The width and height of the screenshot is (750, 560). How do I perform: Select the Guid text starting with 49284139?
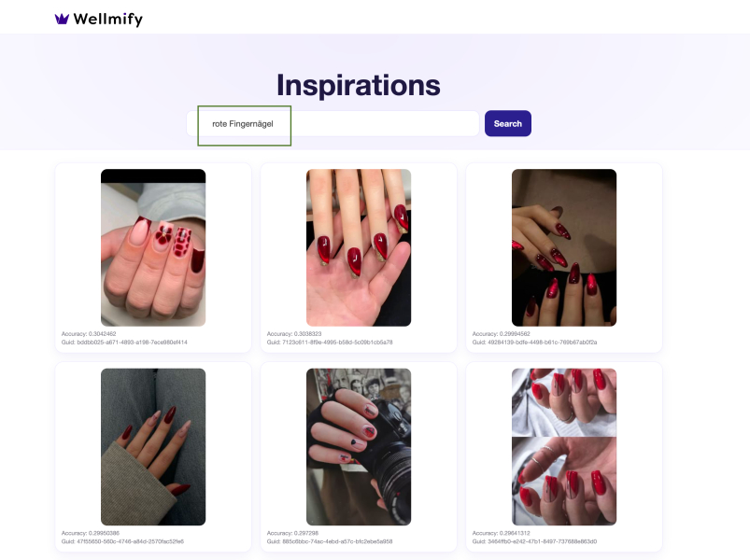534,343
